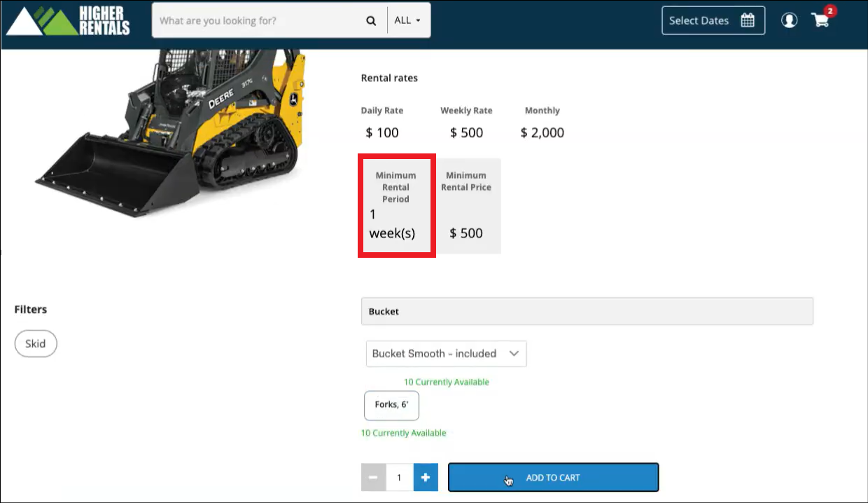Viewport: 868px width, 503px height.
Task: Click the Skid filter tag
Action: (x=36, y=344)
